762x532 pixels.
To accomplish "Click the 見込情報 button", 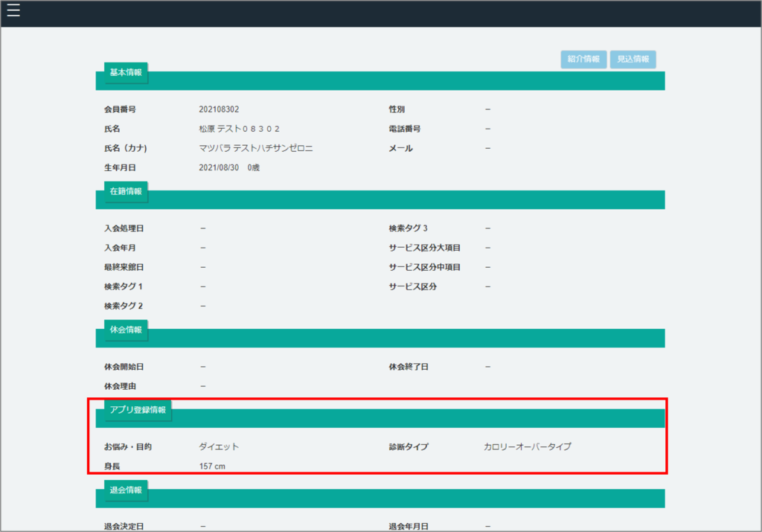I will (633, 60).
